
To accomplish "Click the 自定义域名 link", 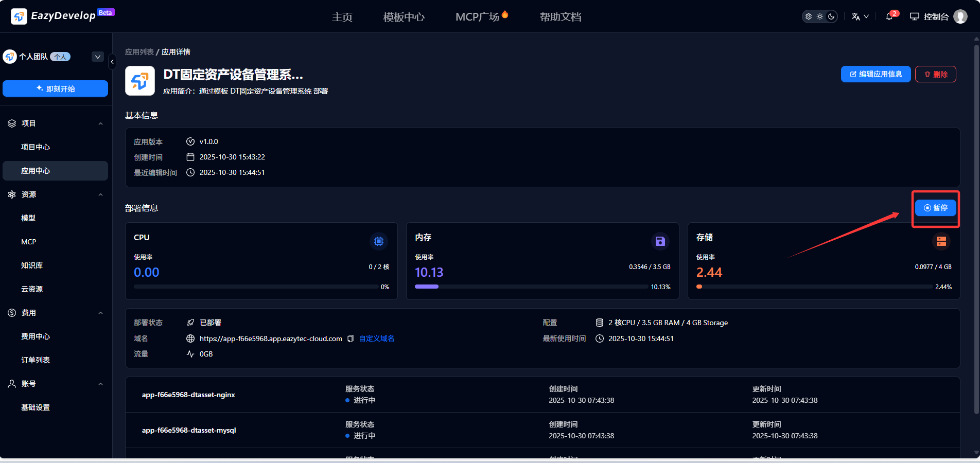I will click(377, 339).
